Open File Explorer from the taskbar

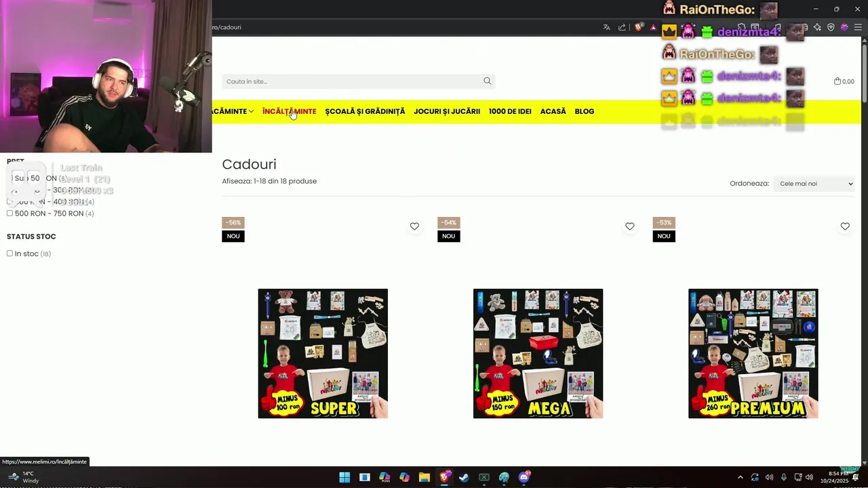(425, 477)
